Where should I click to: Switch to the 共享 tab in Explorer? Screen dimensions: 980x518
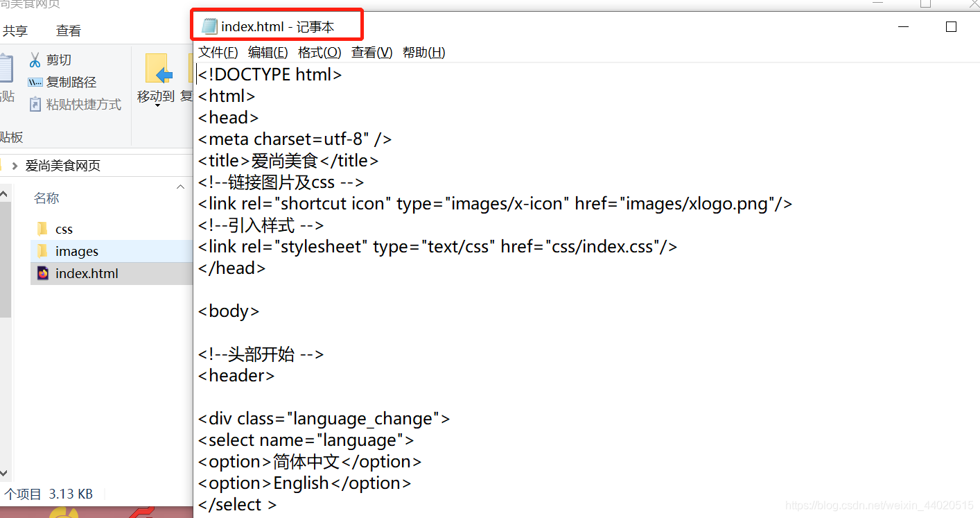[15, 31]
